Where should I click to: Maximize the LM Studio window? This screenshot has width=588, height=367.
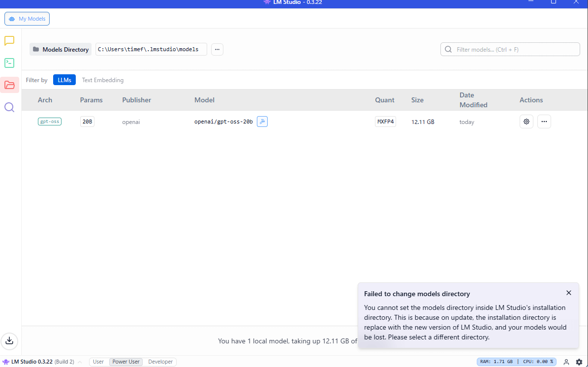[554, 2]
